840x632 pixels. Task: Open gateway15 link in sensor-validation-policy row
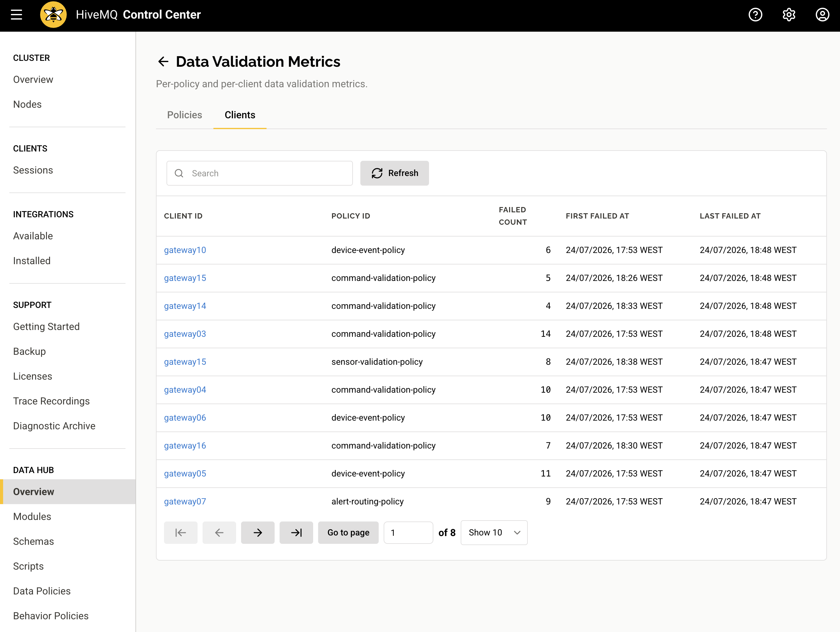[x=185, y=362]
